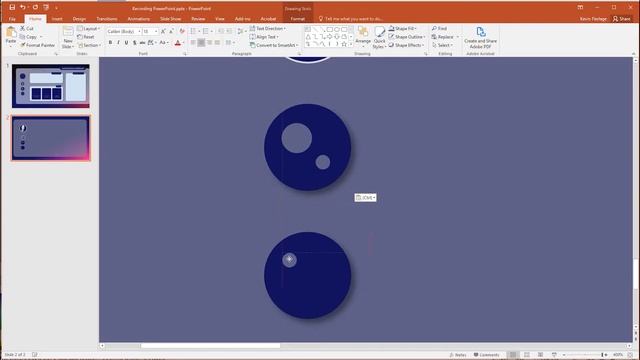The image size is (640, 360).
Task: Open the Notes pane from status bar
Action: 458,355
